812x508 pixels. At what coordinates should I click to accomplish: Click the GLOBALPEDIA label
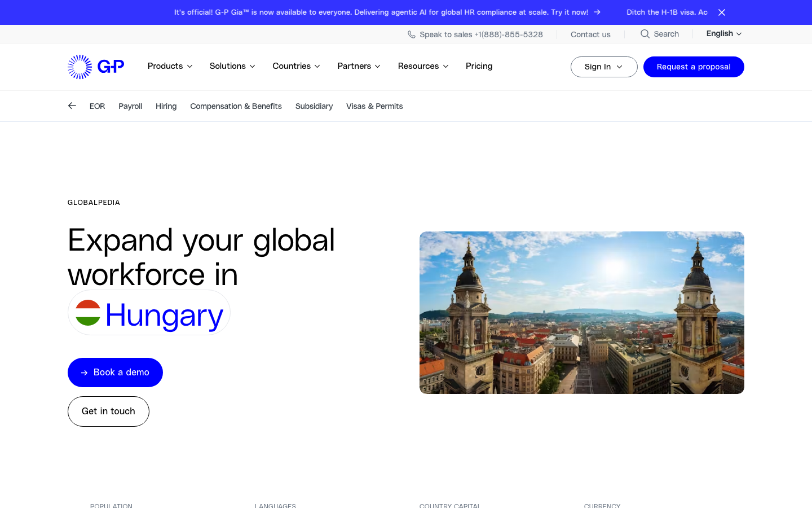pos(94,203)
